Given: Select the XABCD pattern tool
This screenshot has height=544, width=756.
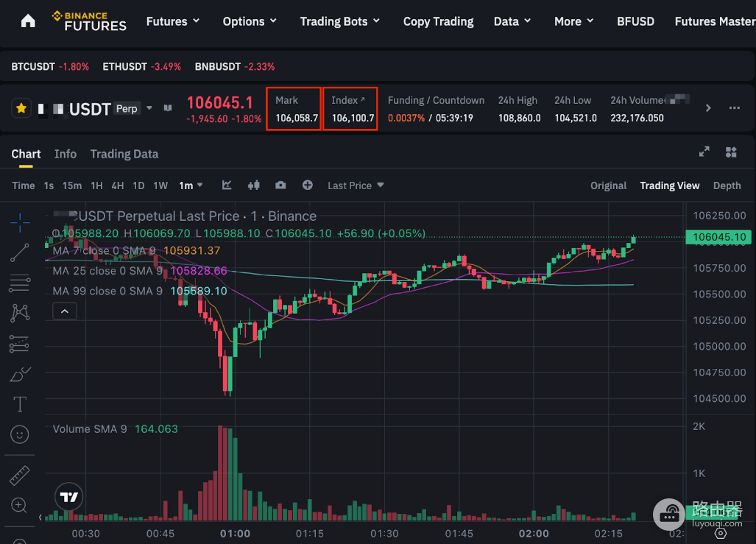Looking at the screenshot, I should click(x=20, y=313).
